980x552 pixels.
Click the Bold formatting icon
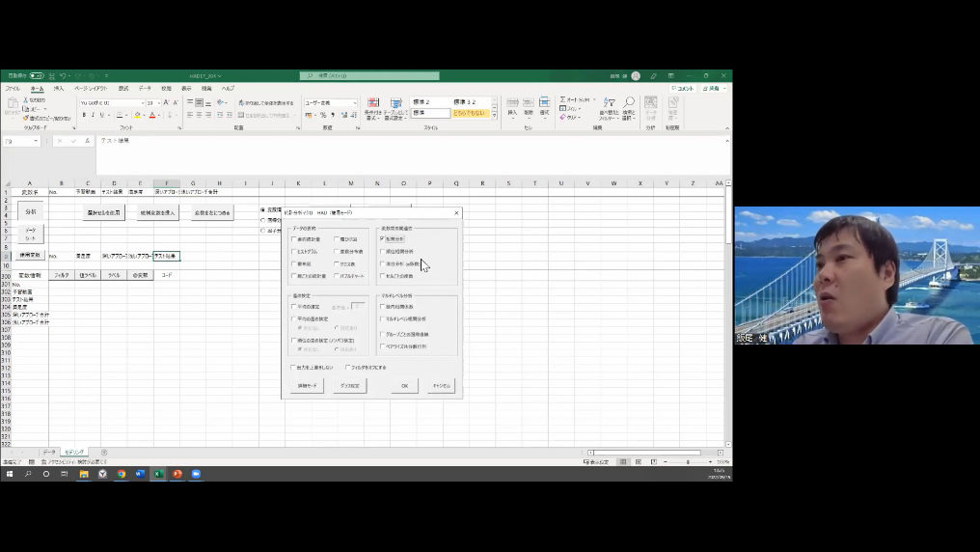click(x=83, y=115)
